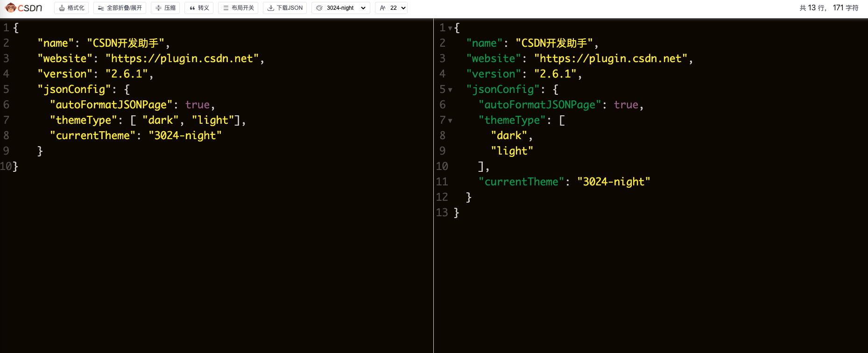Click true value in right pane

(x=626, y=105)
